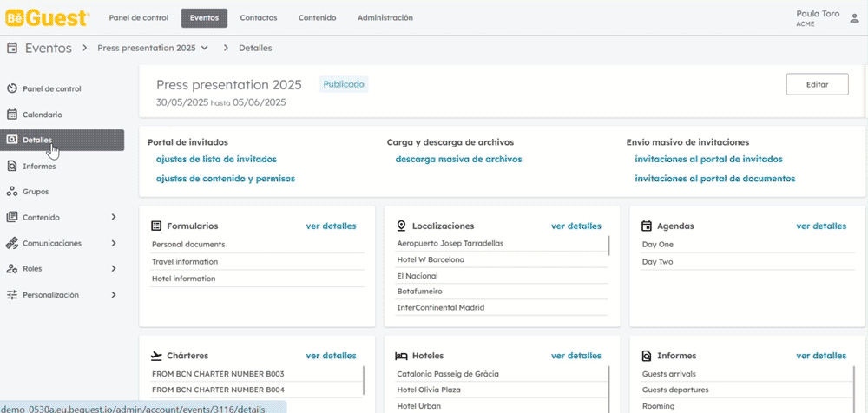868x413 pixels.
Task: Select Guests arrivals report row
Action: pyautogui.click(x=747, y=374)
